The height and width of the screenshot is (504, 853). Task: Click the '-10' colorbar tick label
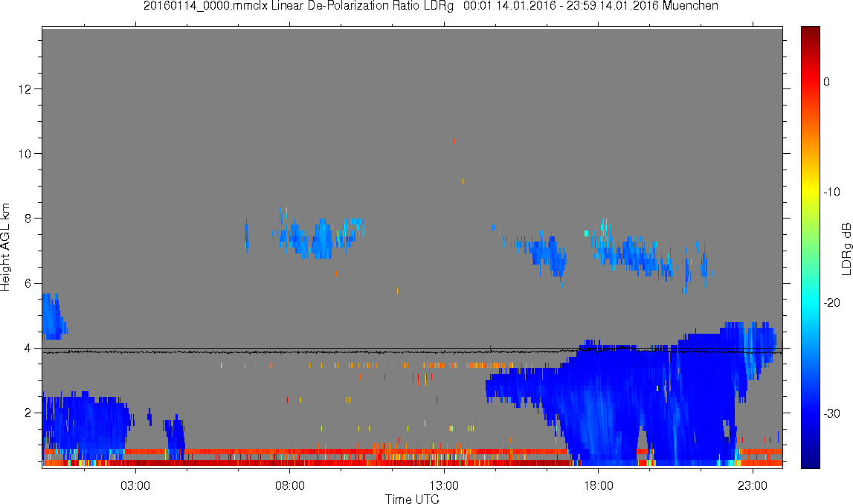point(831,192)
